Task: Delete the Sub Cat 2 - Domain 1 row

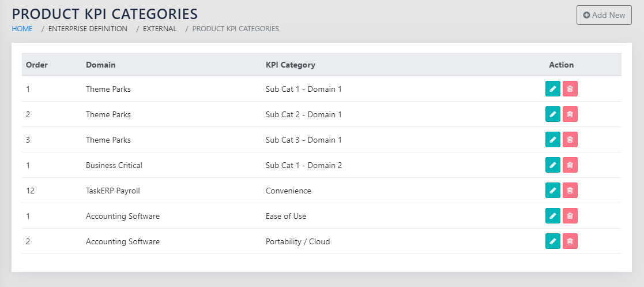Action: (x=570, y=114)
